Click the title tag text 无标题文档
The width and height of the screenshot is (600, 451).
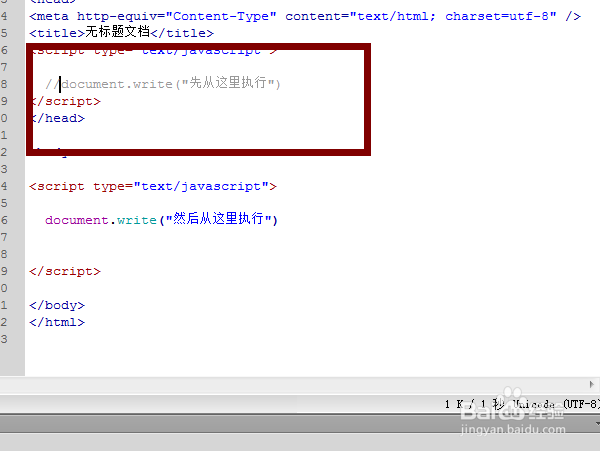click(x=117, y=32)
